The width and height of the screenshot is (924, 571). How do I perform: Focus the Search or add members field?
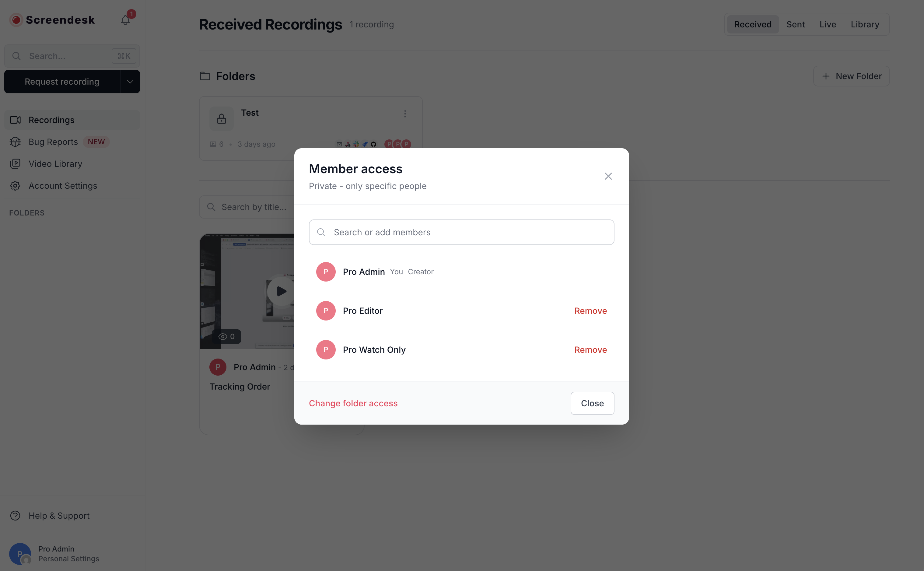pyautogui.click(x=461, y=232)
